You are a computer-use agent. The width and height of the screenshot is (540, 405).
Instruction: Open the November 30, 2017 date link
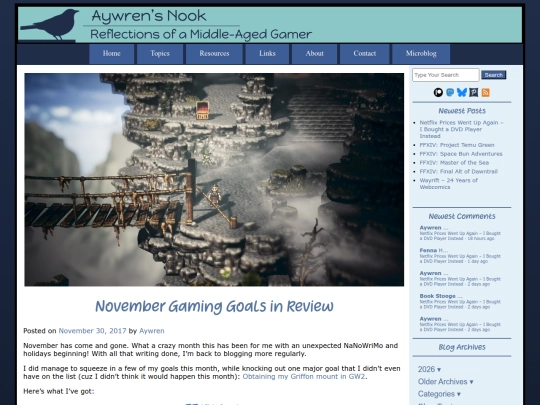(92, 331)
